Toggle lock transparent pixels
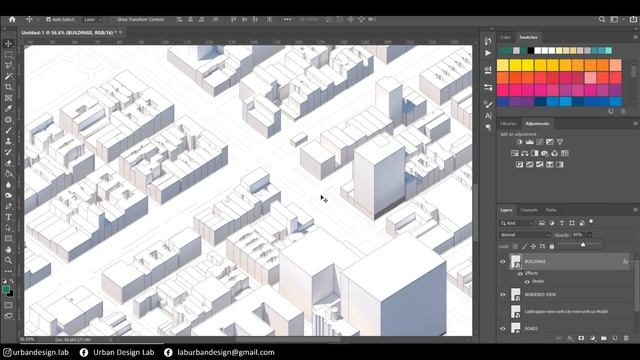640x360 pixels. (x=516, y=246)
